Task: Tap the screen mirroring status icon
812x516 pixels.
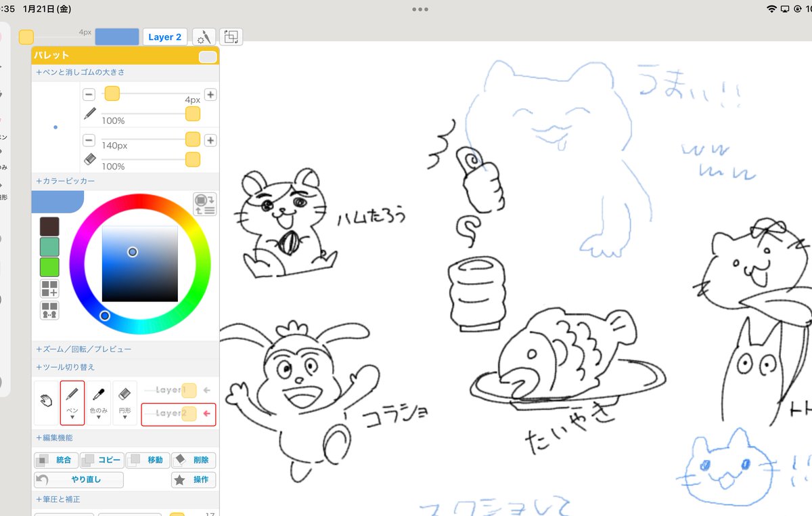Action: tap(784, 9)
